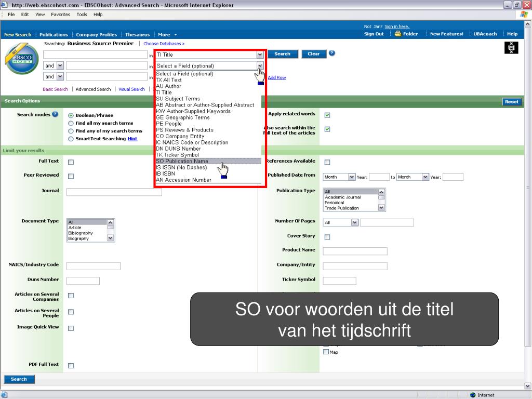Click the Product Name input field
The height and width of the screenshot is (399, 532).
pyautogui.click(x=355, y=251)
